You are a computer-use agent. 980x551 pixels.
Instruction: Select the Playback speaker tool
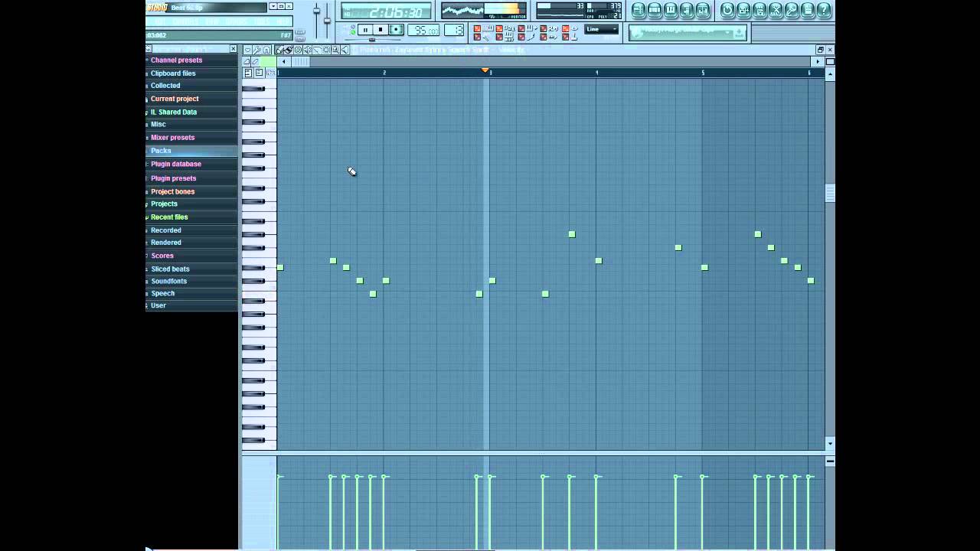pyautogui.click(x=345, y=50)
